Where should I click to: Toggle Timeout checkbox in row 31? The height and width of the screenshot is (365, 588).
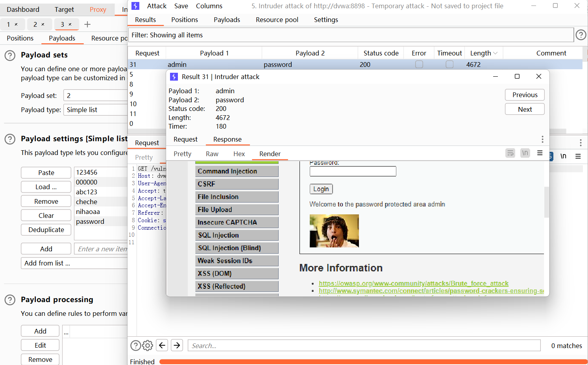tap(449, 64)
